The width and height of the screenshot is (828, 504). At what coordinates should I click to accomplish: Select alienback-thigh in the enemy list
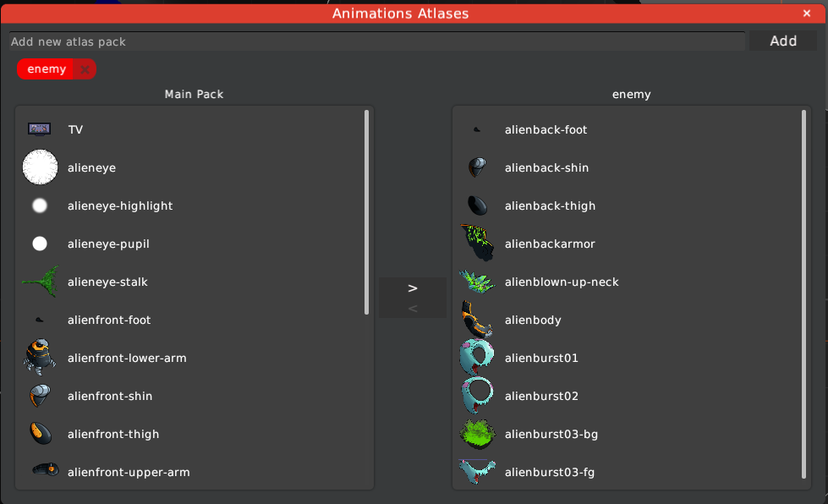tap(477, 205)
